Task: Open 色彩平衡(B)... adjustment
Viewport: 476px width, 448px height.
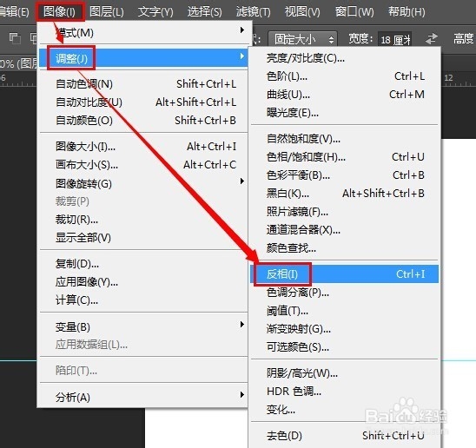Action: [x=345, y=175]
